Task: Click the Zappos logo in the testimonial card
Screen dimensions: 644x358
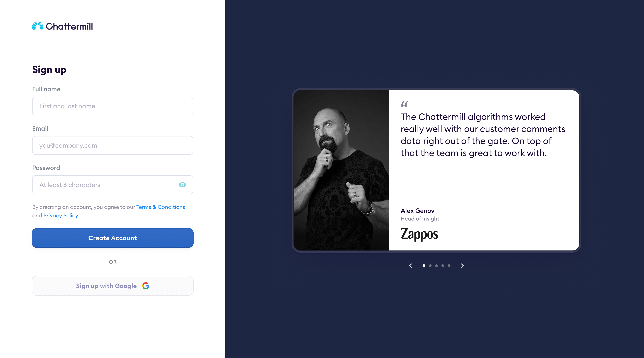Action: coord(419,234)
